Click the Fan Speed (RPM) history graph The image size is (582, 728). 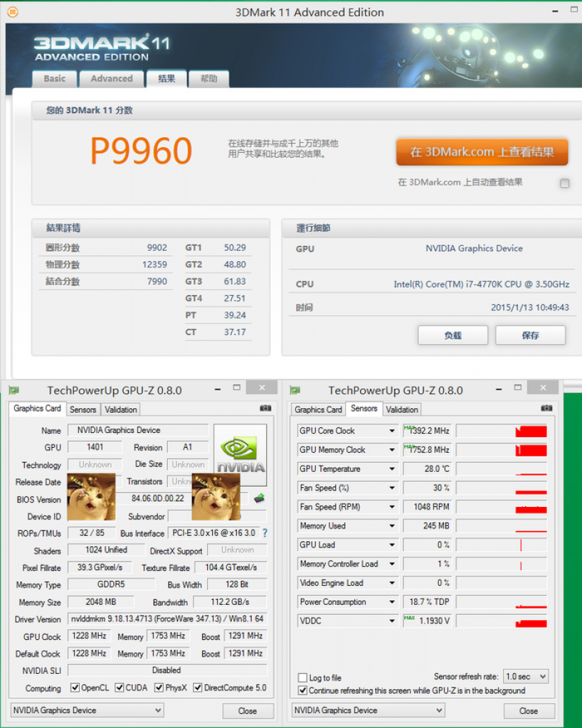point(502,507)
